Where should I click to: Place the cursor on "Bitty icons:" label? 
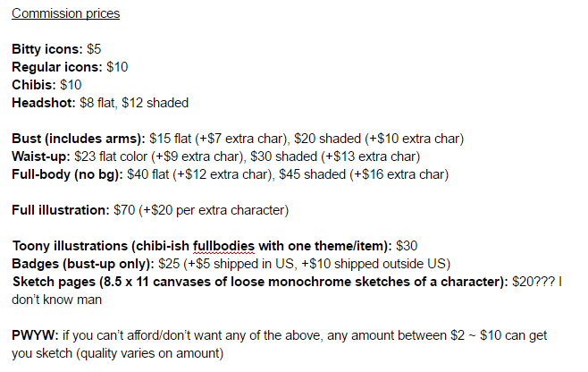[47, 49]
